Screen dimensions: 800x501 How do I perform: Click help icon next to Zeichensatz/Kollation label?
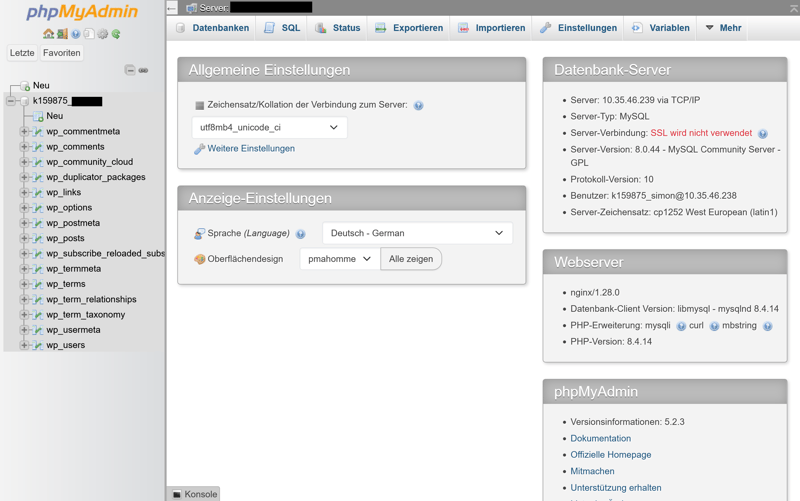tap(418, 106)
